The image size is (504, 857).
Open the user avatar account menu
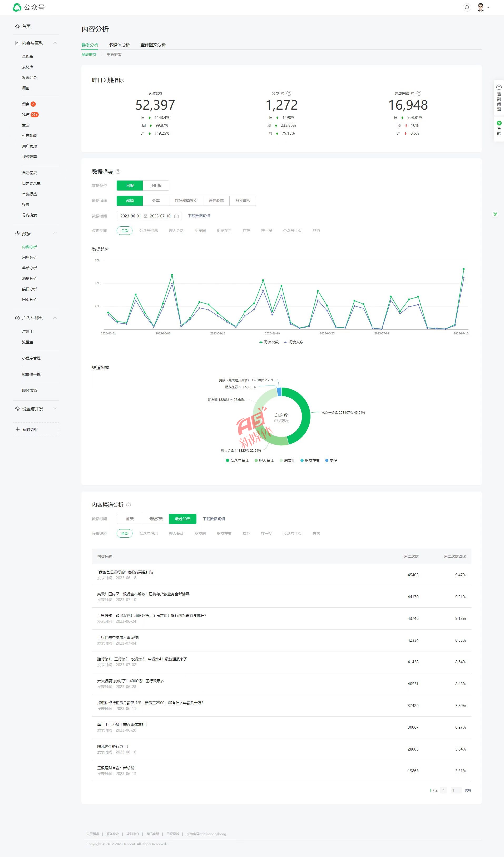point(482,7)
